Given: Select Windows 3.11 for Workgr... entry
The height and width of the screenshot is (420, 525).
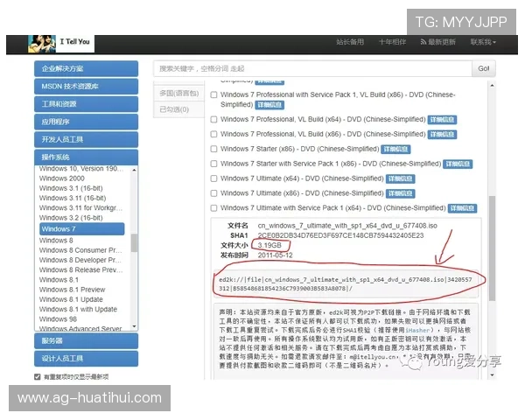Looking at the screenshot, I should click(80, 208).
